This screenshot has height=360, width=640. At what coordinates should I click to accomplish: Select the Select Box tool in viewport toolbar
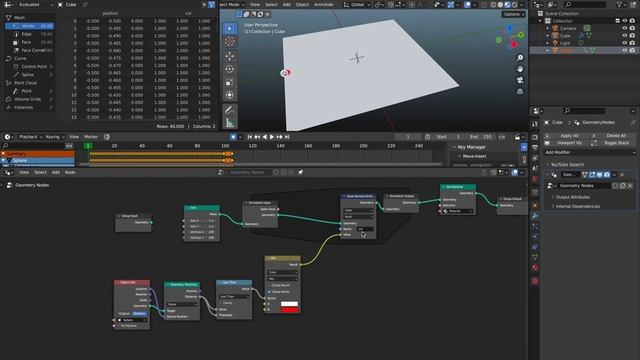[229, 29]
